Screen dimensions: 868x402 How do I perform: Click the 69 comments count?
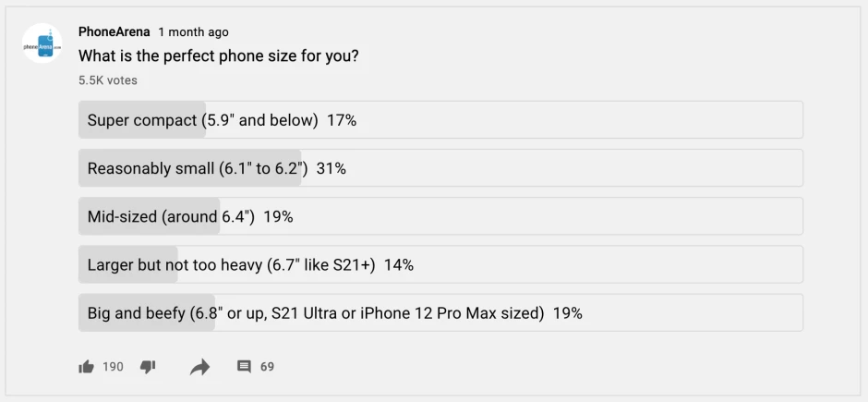(267, 367)
